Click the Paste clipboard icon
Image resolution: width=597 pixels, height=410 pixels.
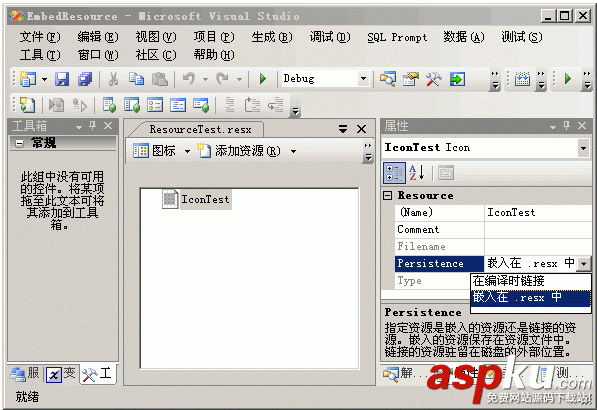tap(160, 79)
